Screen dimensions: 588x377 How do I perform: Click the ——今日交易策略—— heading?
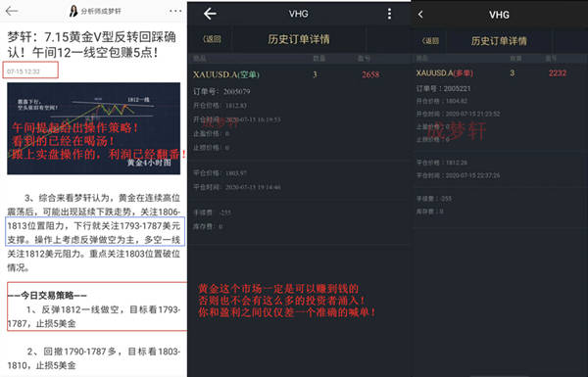click(x=47, y=296)
